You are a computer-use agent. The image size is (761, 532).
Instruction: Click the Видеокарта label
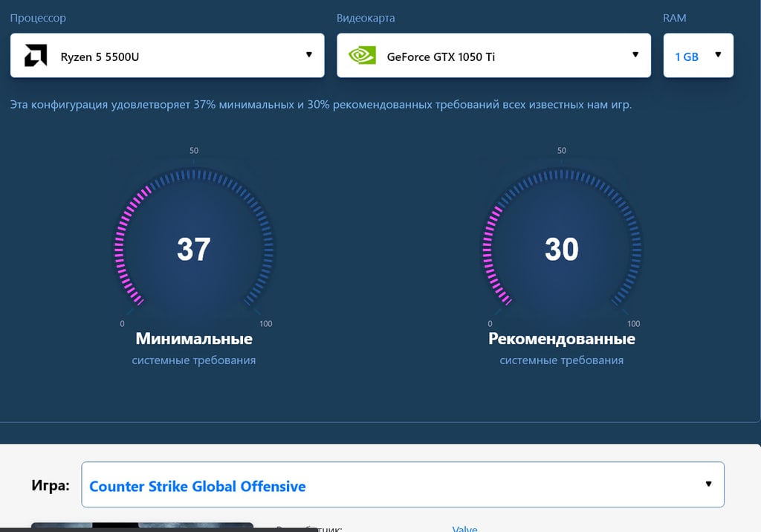[366, 18]
